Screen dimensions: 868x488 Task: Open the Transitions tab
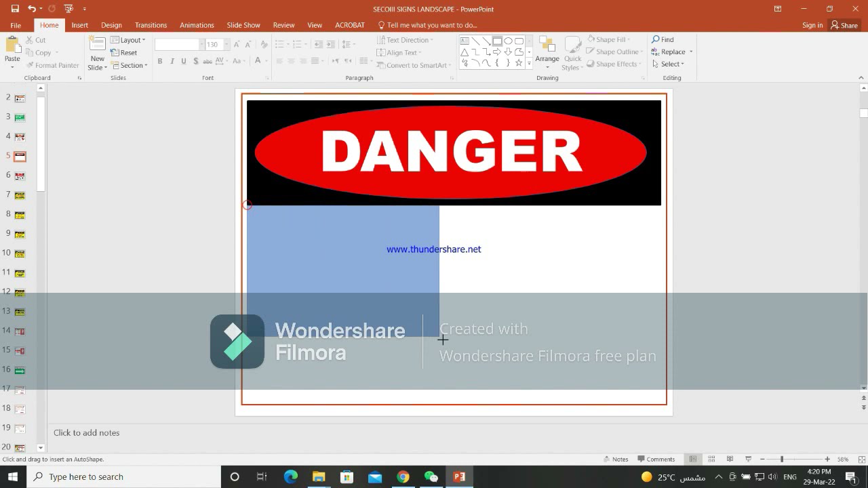point(151,25)
